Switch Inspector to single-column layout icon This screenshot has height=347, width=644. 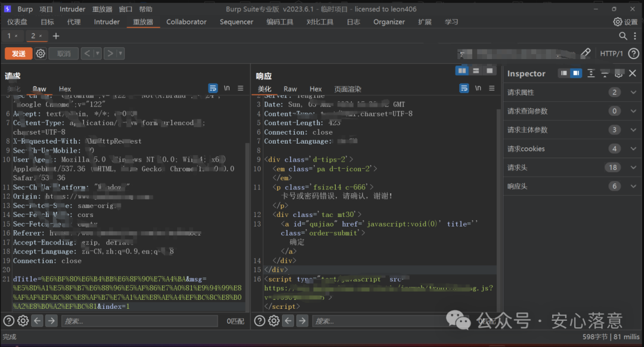(x=564, y=73)
